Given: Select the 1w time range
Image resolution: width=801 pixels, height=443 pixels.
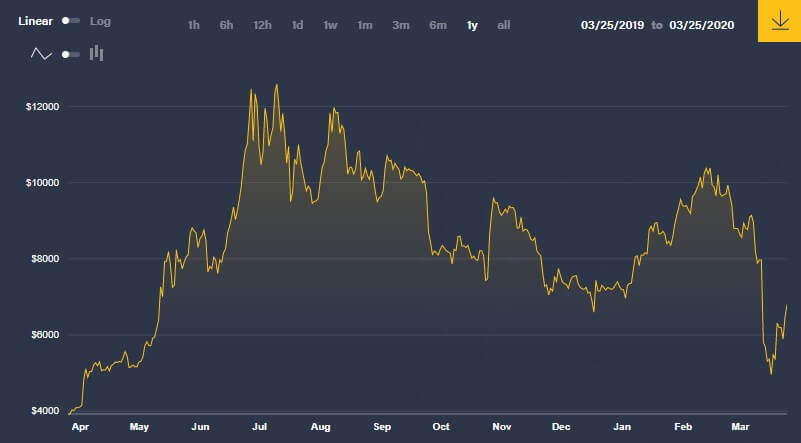Looking at the screenshot, I should tap(330, 25).
